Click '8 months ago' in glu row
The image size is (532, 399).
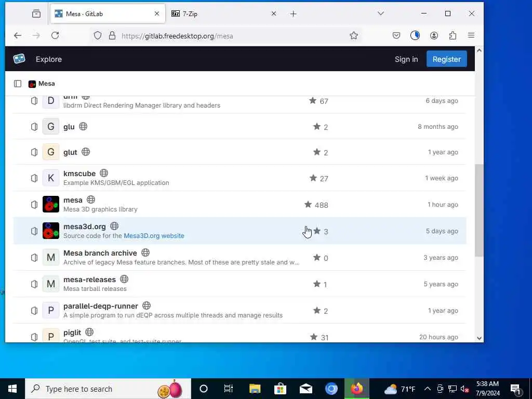point(437,127)
